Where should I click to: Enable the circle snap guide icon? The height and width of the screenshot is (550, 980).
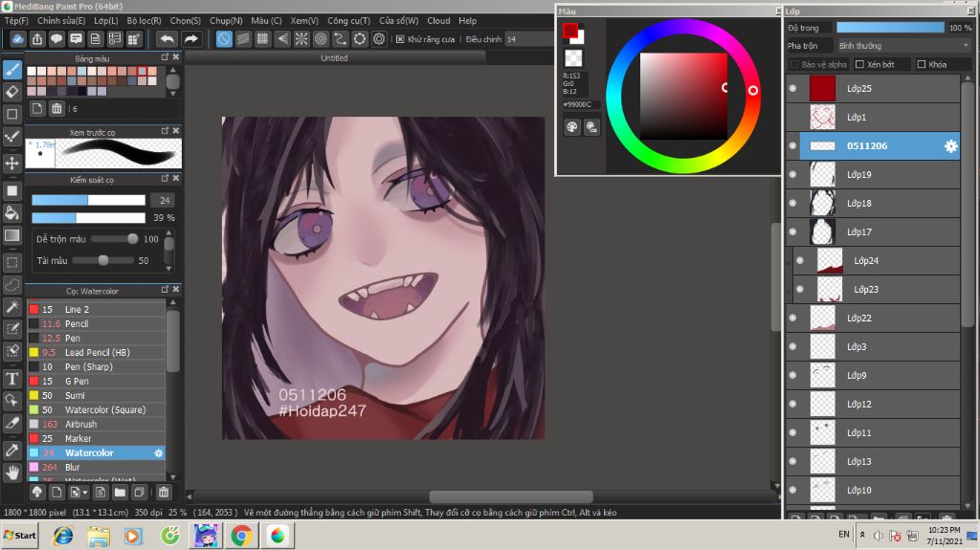(321, 39)
